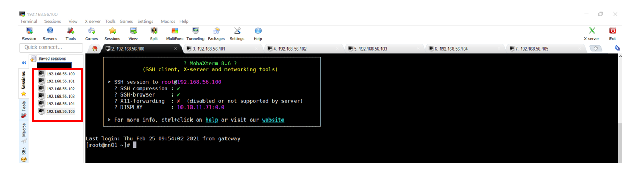Switch to tab 4. 192.168.56.102
The height and width of the screenshot is (191, 644).
point(304,49)
